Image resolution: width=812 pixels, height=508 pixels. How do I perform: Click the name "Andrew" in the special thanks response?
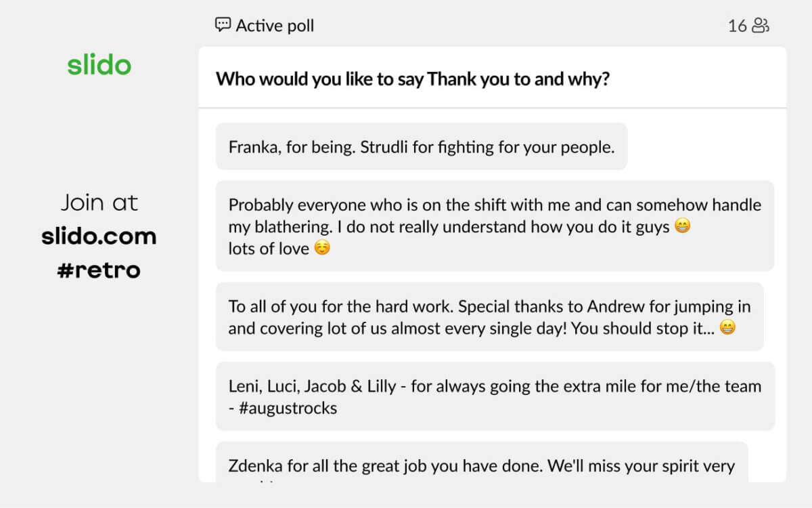615,306
